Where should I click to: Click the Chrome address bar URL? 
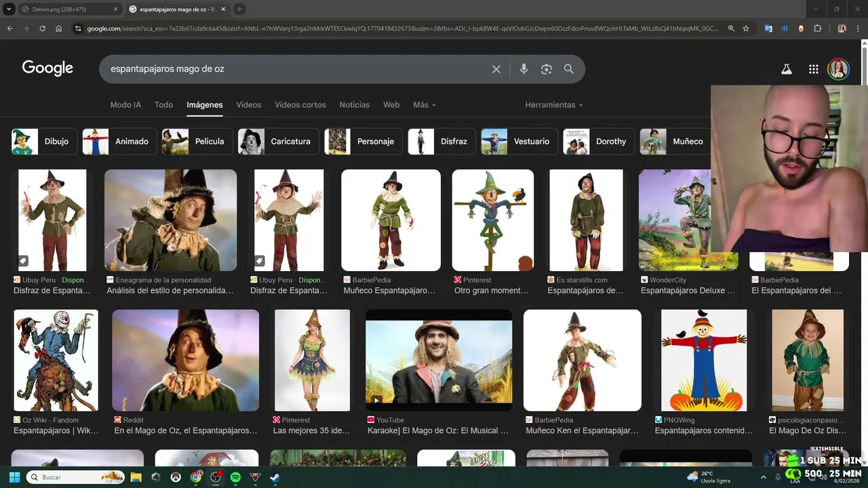pyautogui.click(x=403, y=28)
